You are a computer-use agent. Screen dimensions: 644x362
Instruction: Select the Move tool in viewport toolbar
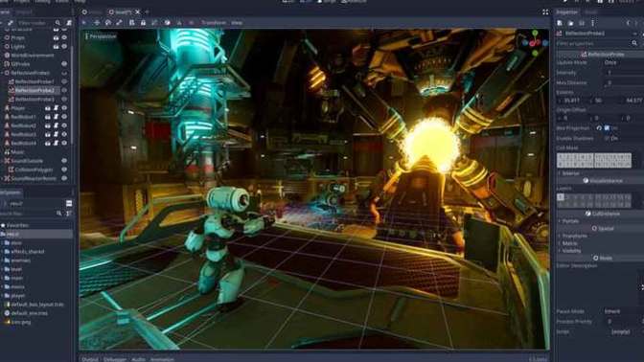point(97,23)
